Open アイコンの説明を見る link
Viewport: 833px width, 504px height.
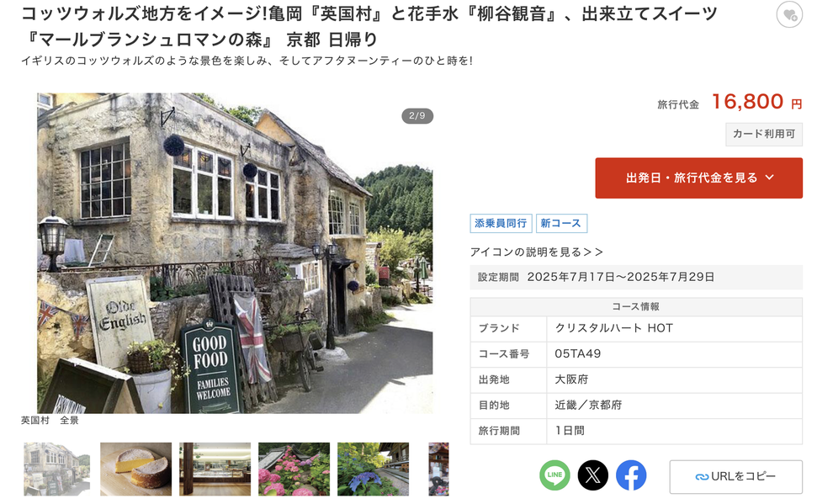(x=537, y=252)
